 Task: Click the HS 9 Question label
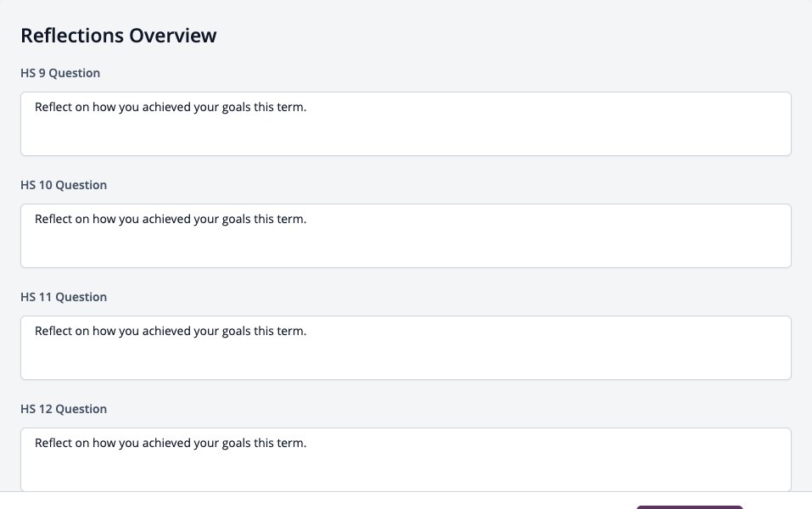pyautogui.click(x=60, y=73)
